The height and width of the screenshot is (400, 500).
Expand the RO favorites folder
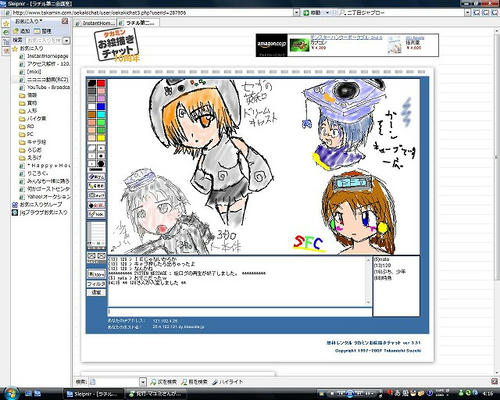[27, 126]
